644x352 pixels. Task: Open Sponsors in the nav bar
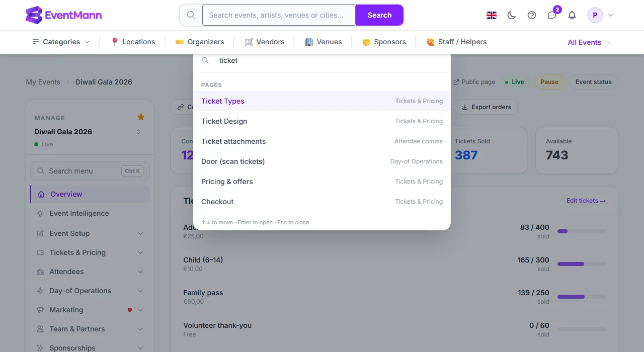pos(384,42)
